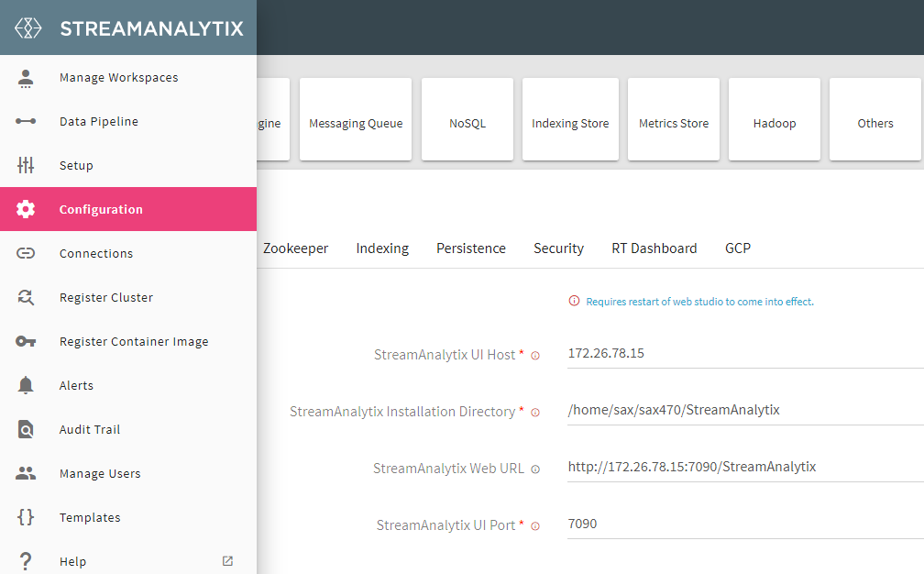Viewport: 924px width, 574px height.
Task: Open Templates in the sidebar
Action: click(128, 517)
